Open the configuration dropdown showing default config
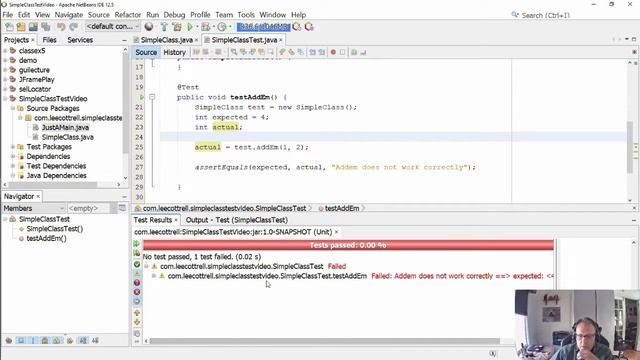The width and height of the screenshot is (640, 360). click(112, 27)
